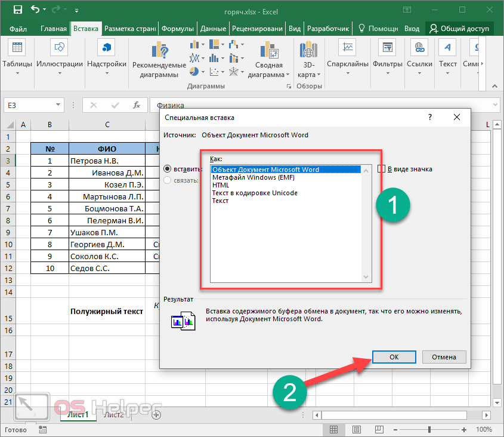504x437 pixels.
Task: Switch to the Лист2 sheet tab
Action: pyautogui.click(x=113, y=414)
